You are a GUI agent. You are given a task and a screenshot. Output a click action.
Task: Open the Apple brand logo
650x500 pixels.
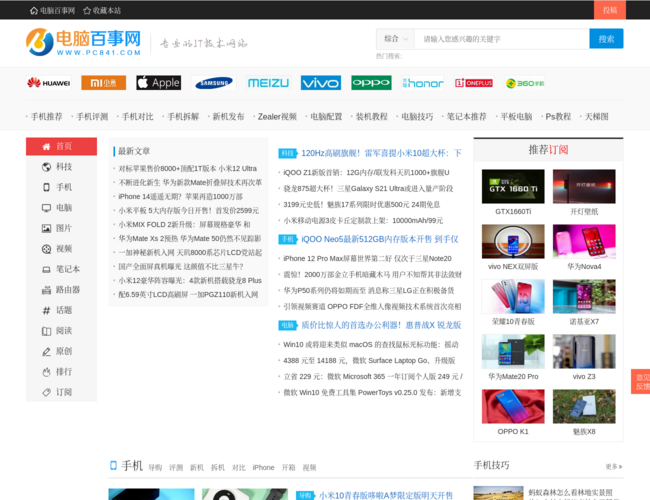tap(159, 83)
